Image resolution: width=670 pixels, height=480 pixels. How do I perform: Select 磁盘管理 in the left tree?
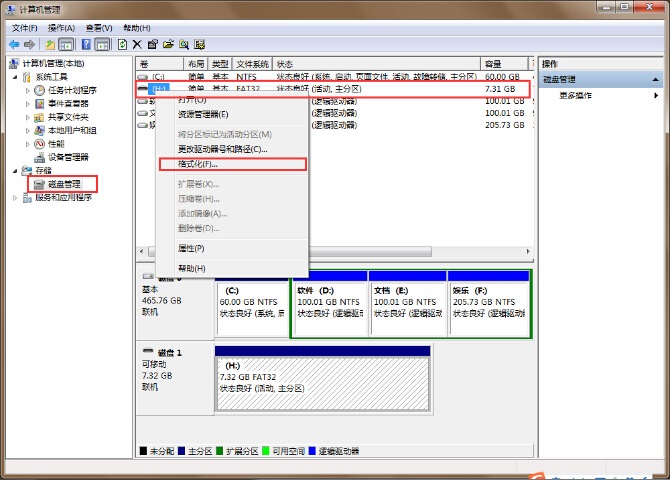click(64, 184)
